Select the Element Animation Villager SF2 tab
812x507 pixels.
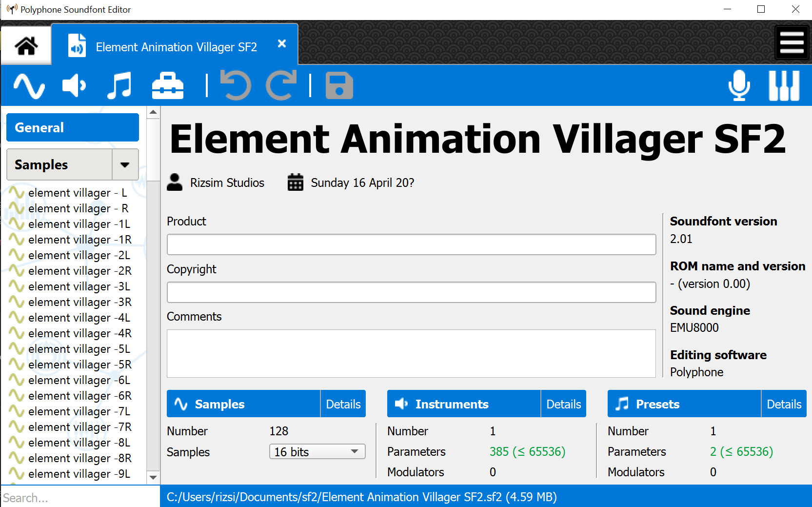coord(176,46)
